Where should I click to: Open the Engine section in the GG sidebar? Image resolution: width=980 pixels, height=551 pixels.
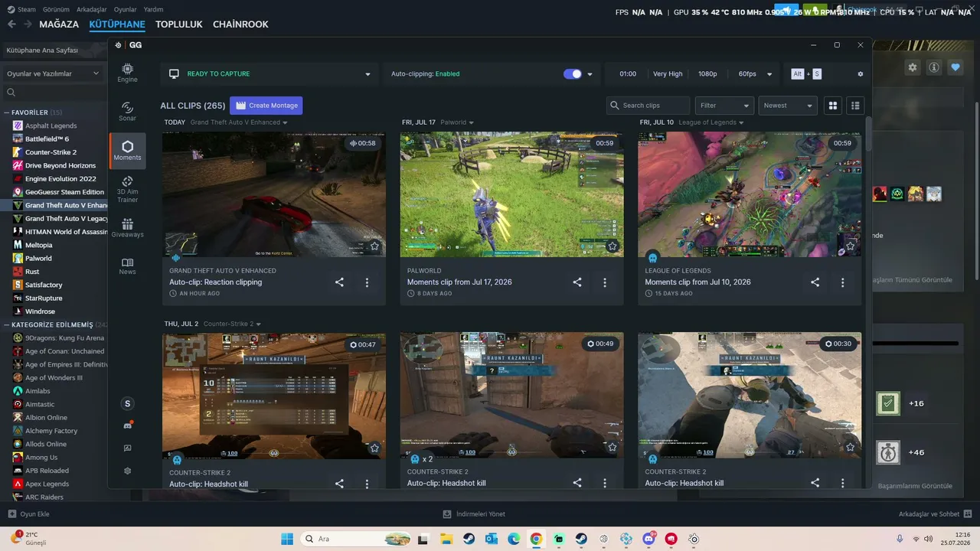coord(127,73)
